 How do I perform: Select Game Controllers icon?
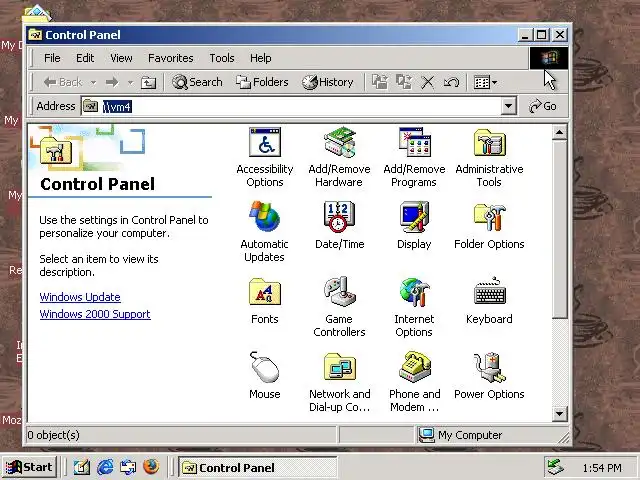tap(339, 307)
